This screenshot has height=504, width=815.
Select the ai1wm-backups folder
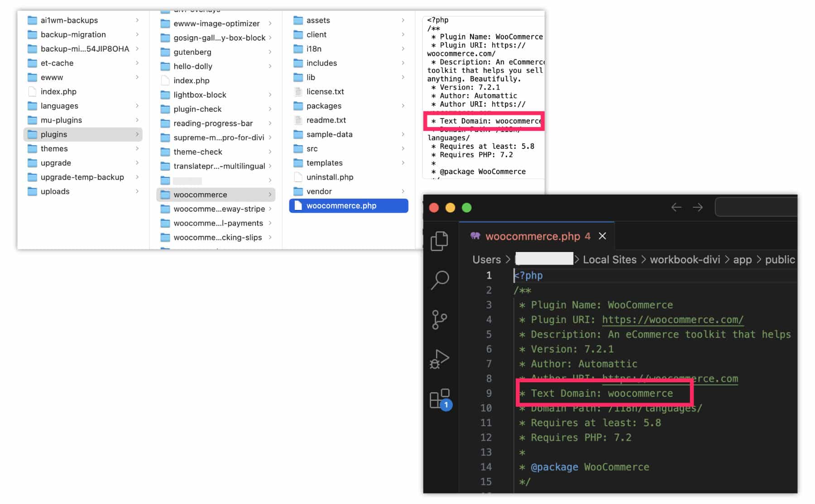coord(83,20)
